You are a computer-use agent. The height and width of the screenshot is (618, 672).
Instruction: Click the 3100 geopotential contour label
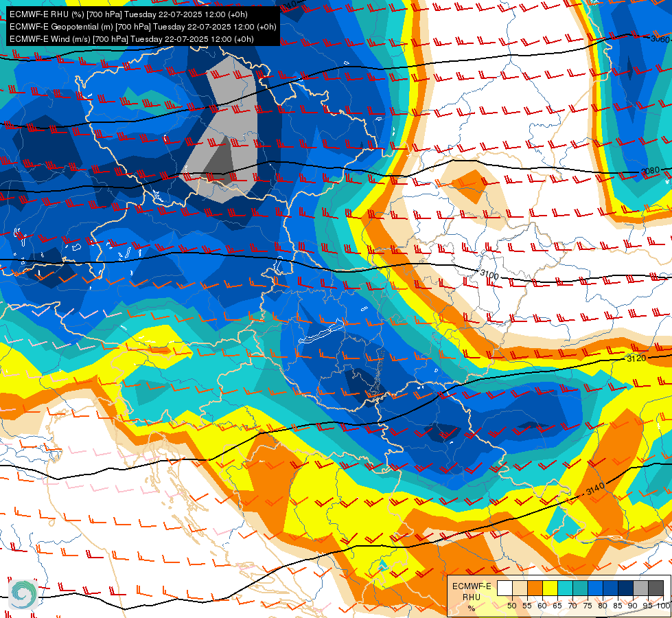pos(489,274)
